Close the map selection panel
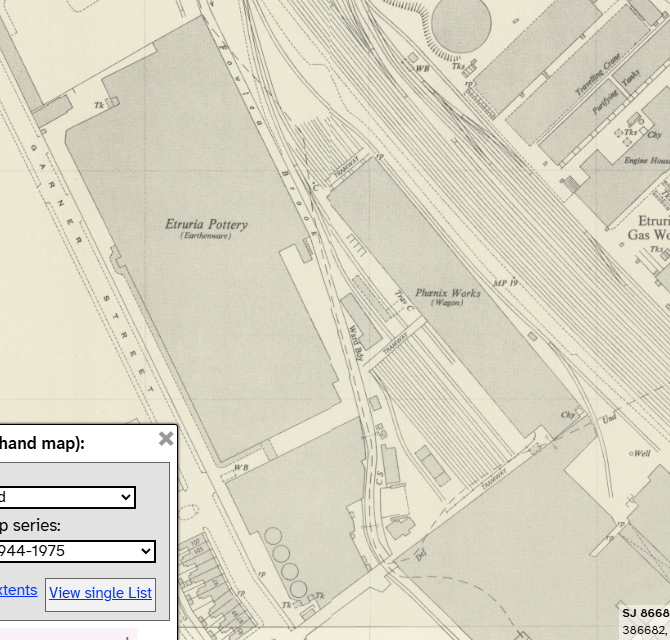The image size is (670, 640). point(166,439)
